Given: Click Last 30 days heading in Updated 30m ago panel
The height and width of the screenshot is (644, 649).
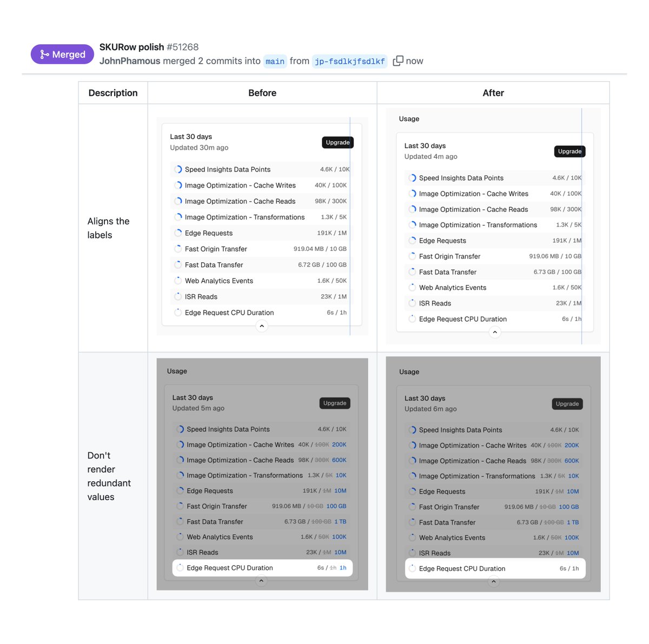Looking at the screenshot, I should click(191, 137).
